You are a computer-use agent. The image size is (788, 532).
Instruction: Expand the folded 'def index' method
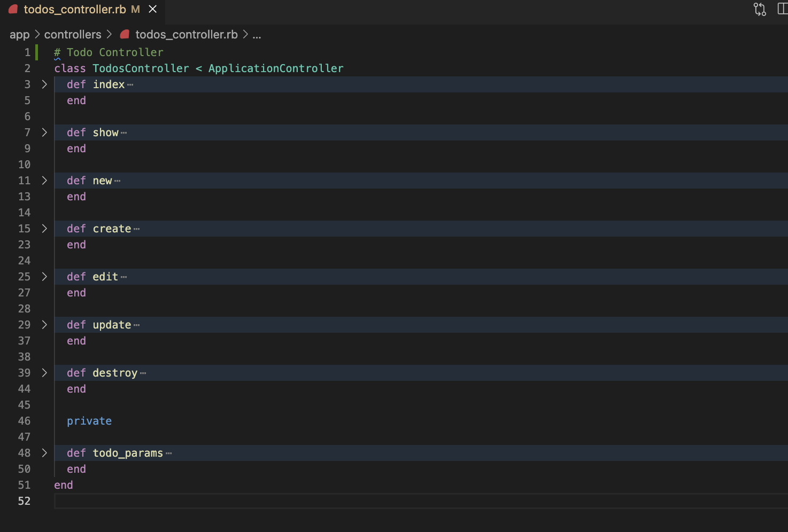pos(44,84)
